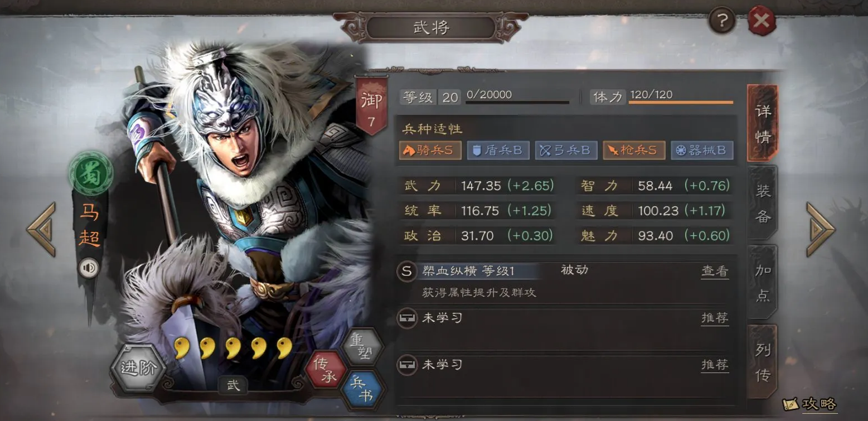
Task: Click the 重塑 hexagon icon
Action: coord(362,346)
